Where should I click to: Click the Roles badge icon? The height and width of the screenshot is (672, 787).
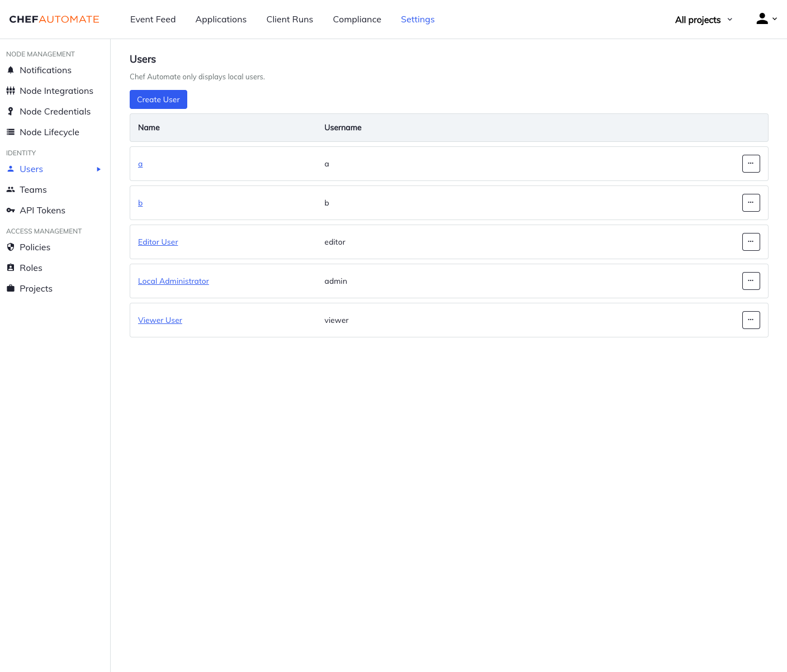(11, 268)
